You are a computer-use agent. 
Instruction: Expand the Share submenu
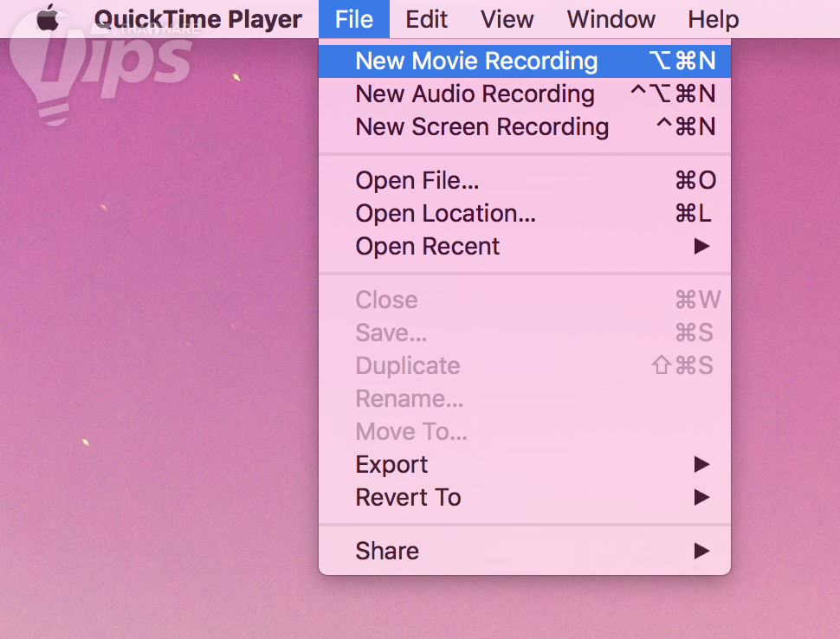click(x=387, y=552)
